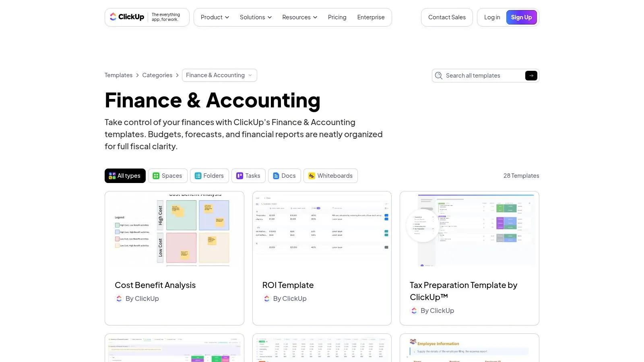Show only Tasks templates

pos(248,176)
